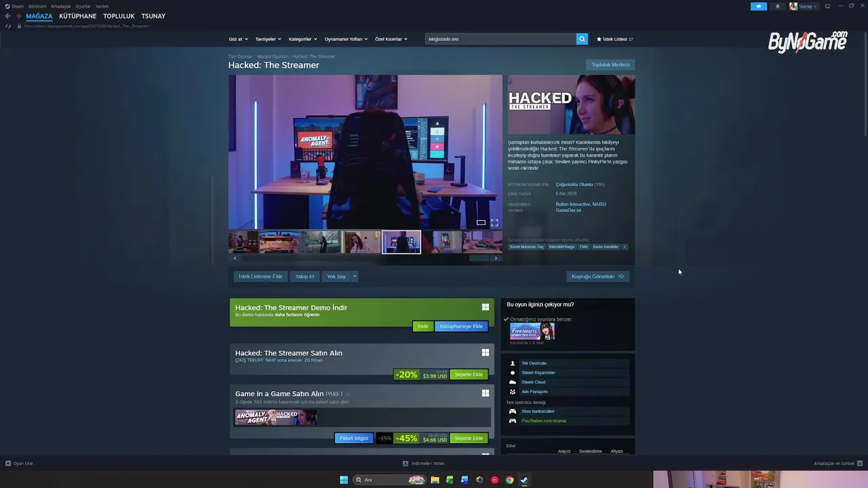The image size is (868, 488).
Task: Open the Arkadaşlar menu
Action: point(61,6)
